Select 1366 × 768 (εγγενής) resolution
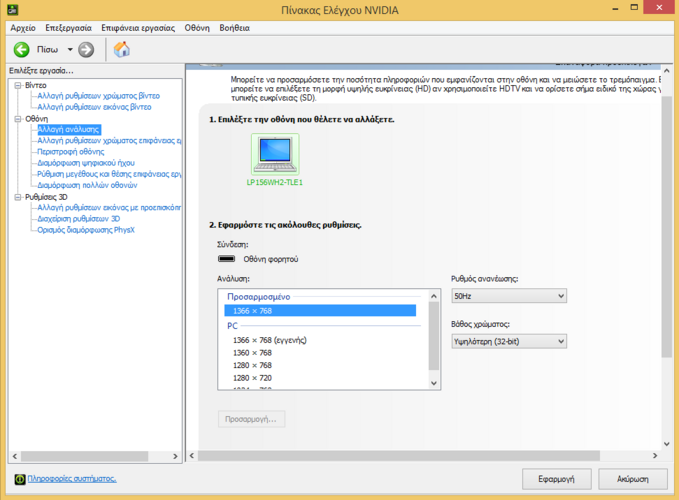This screenshot has width=679, height=500. [x=269, y=340]
